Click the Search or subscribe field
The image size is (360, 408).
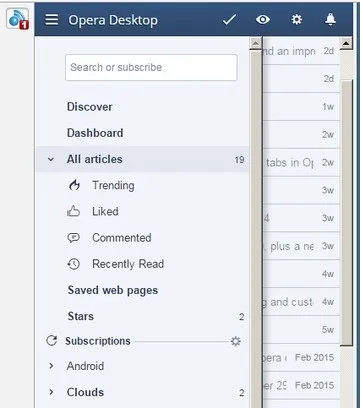tap(151, 68)
